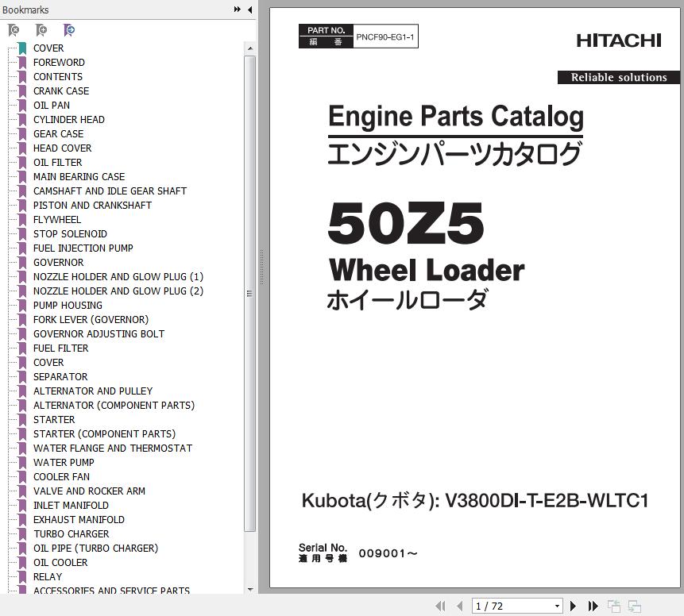Select GEAR CASE bookmark

(59, 134)
